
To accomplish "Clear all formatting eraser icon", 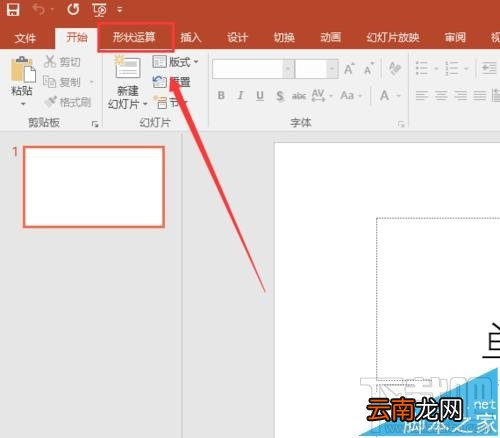I will pyautogui.click(x=395, y=69).
